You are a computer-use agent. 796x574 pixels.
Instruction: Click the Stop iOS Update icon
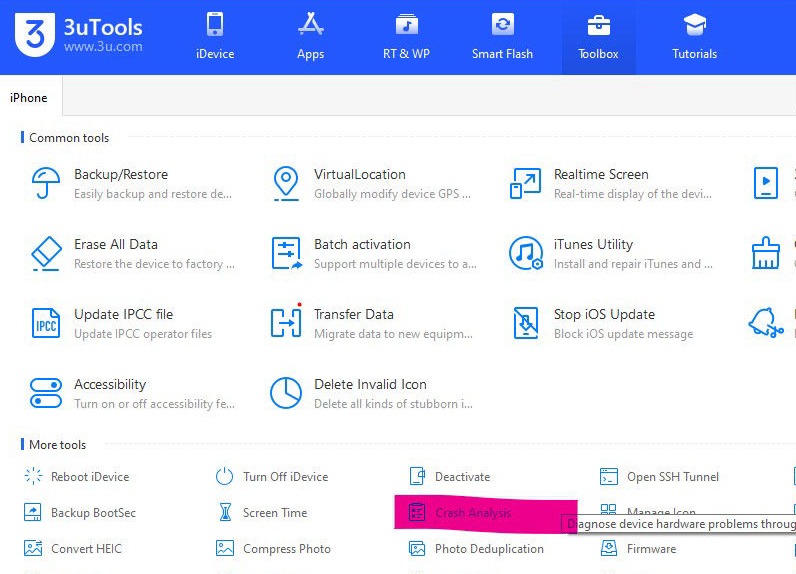526,323
